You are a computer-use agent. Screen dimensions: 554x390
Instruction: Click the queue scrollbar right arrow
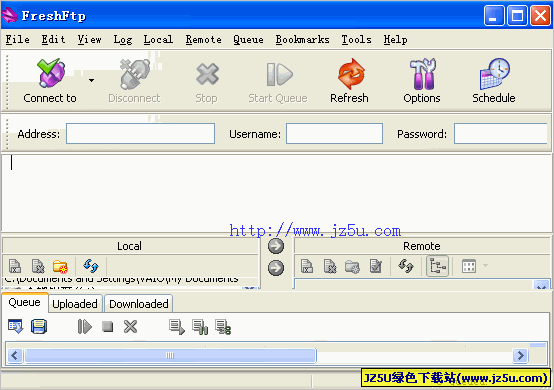520,355
